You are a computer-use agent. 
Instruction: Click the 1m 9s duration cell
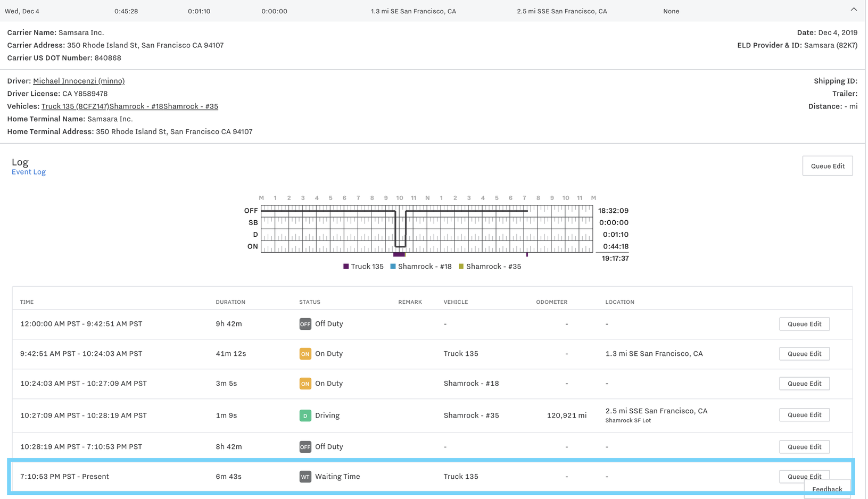coord(226,415)
